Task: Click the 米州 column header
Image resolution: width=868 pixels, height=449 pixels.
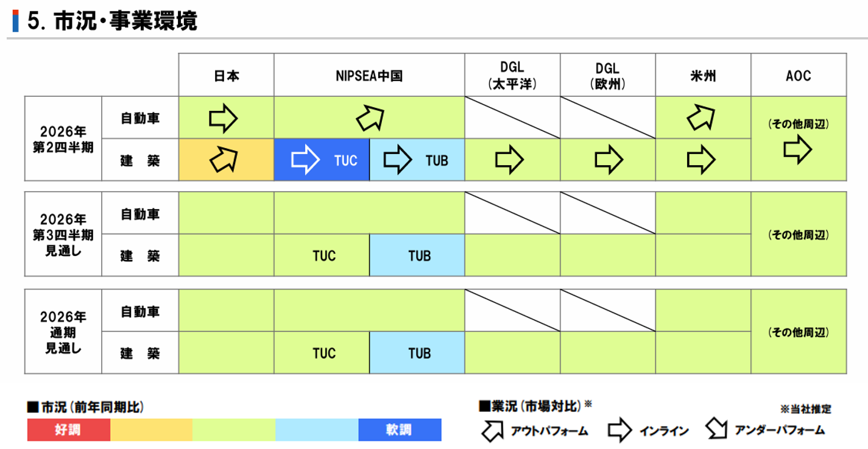Action: [x=703, y=75]
